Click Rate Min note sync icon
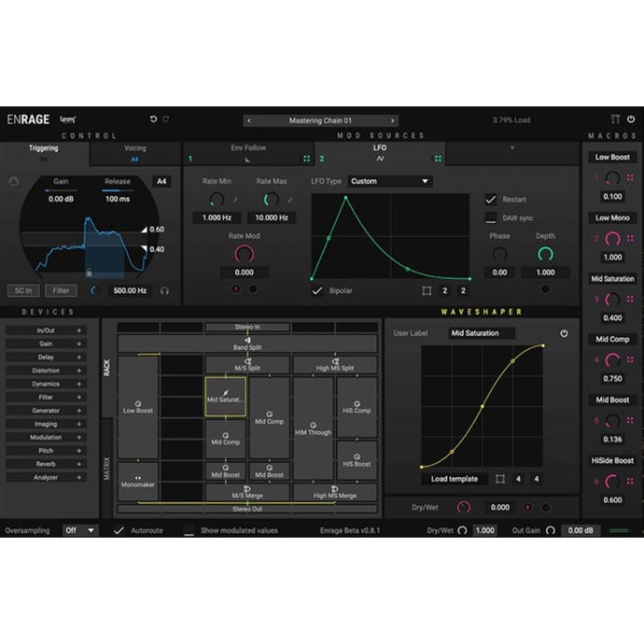644x644 pixels. click(x=235, y=200)
